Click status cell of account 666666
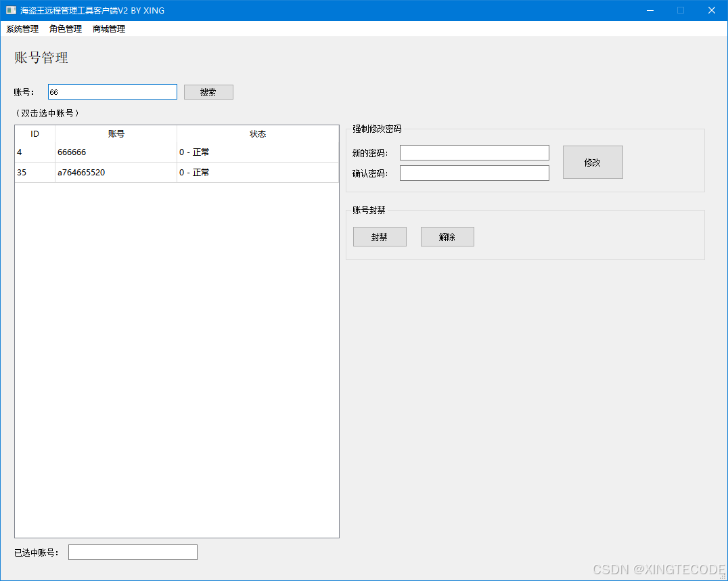Screen dimensions: 728x581 (x=258, y=152)
